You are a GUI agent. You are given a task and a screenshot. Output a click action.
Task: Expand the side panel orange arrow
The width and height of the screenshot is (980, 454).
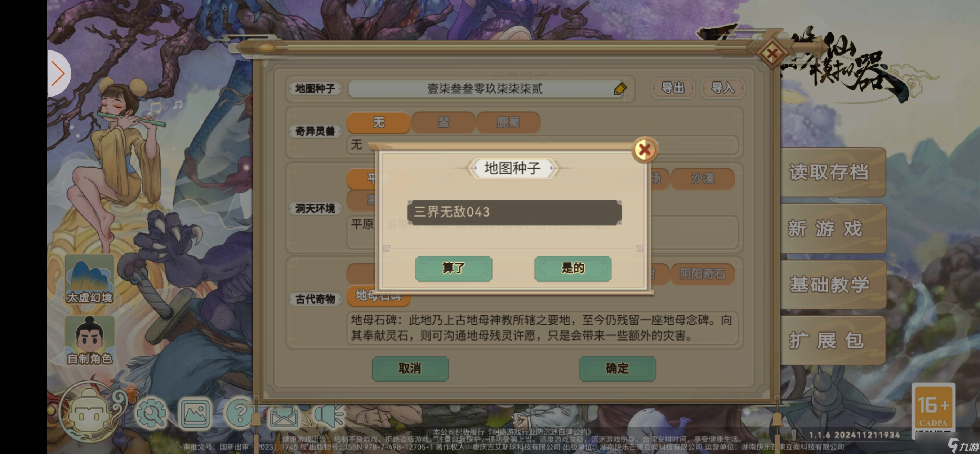coord(58,74)
